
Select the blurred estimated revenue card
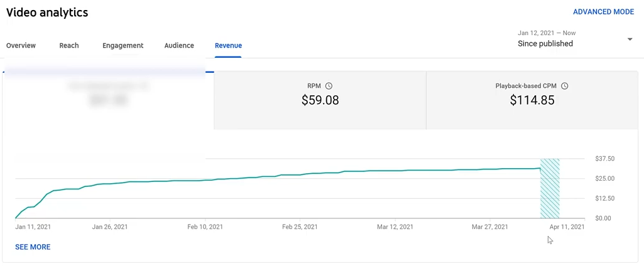108,100
